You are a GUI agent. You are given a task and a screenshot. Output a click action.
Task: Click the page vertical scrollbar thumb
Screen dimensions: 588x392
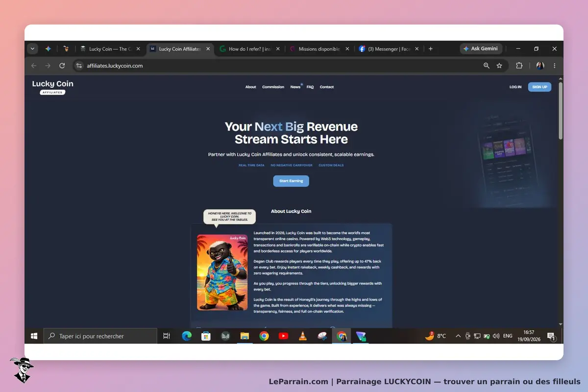click(561, 110)
